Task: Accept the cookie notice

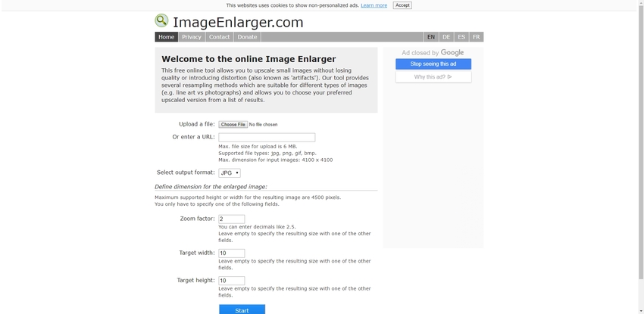Action: click(x=402, y=5)
